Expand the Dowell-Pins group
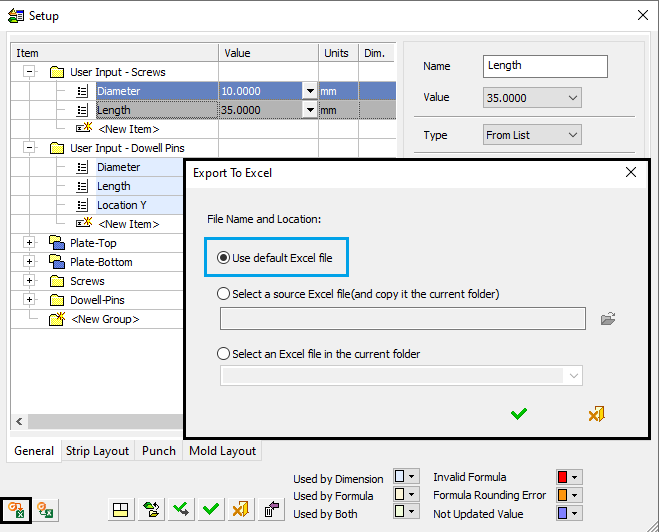 [29, 300]
